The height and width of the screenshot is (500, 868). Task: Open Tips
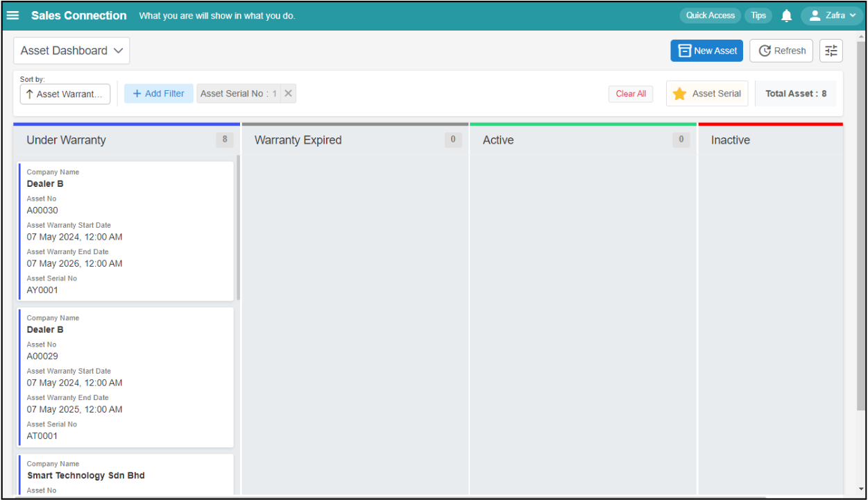(758, 15)
